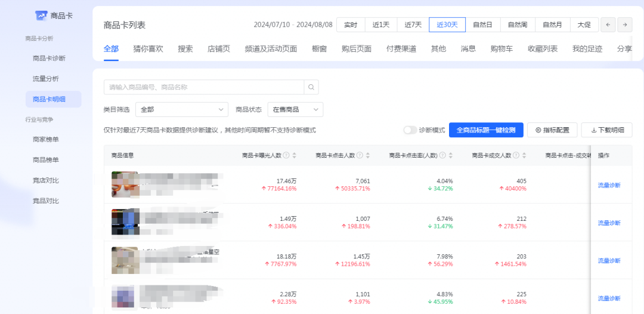Click the 7,061 click count cell

pos(361,181)
